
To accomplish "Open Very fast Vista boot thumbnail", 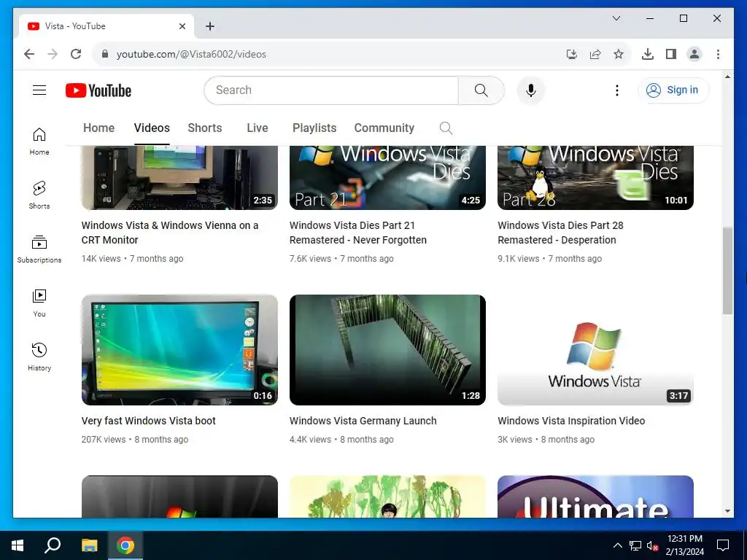I will point(179,350).
